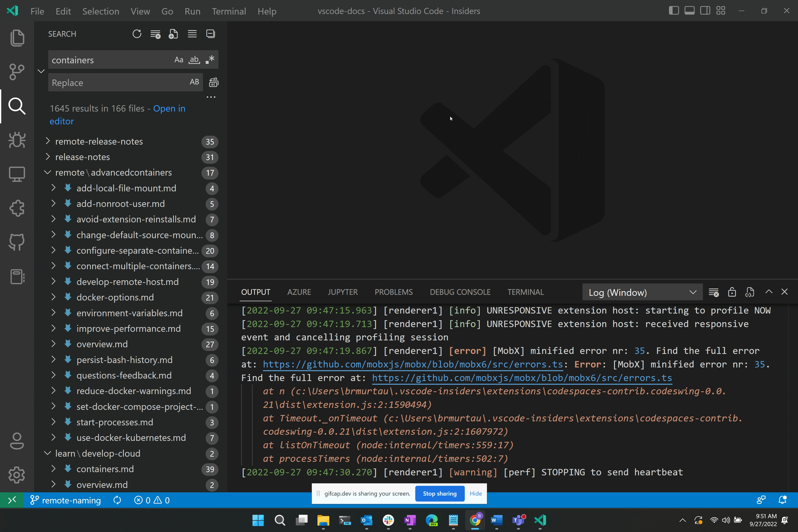Open new Search Editor
The height and width of the screenshot is (532, 798).
pyautogui.click(x=173, y=33)
